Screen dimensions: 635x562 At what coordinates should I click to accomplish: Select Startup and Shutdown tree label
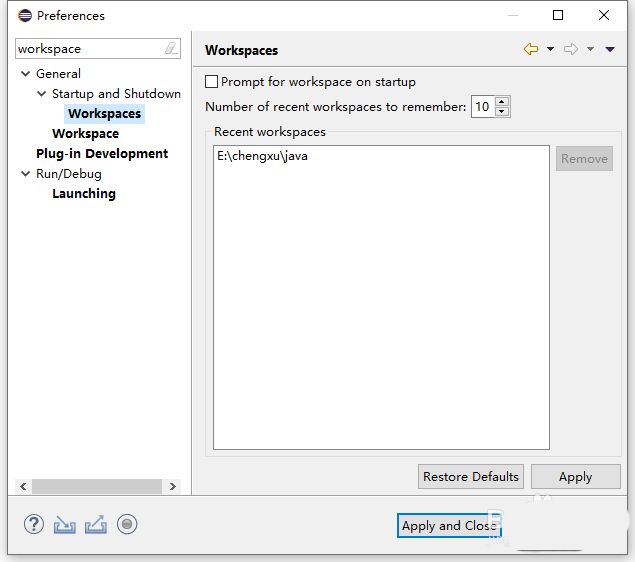click(x=116, y=94)
